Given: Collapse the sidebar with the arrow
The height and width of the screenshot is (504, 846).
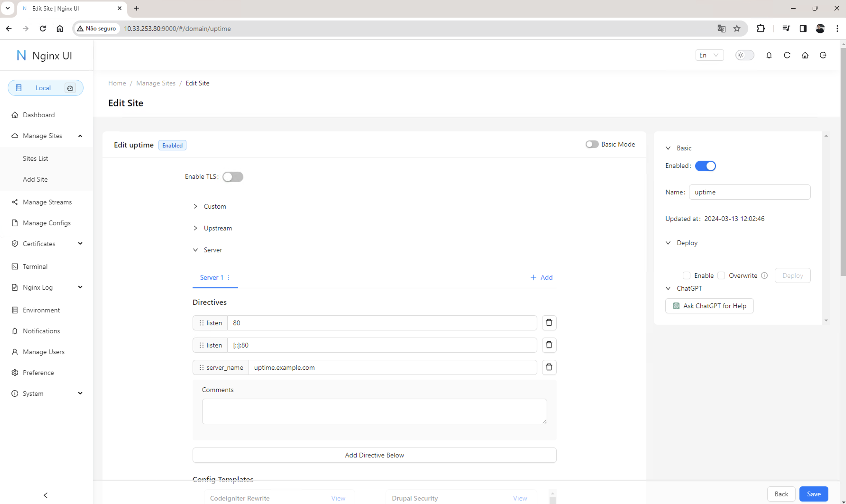Looking at the screenshot, I should [46, 495].
